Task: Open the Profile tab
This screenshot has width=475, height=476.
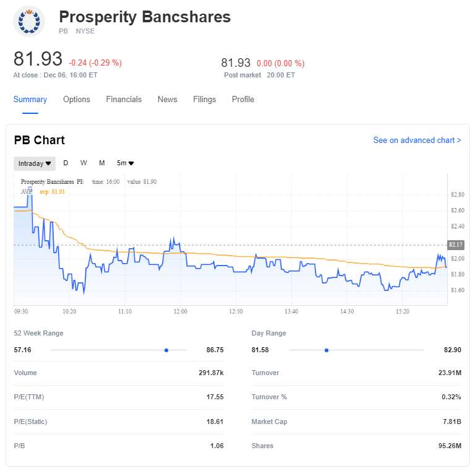Action: (x=243, y=100)
